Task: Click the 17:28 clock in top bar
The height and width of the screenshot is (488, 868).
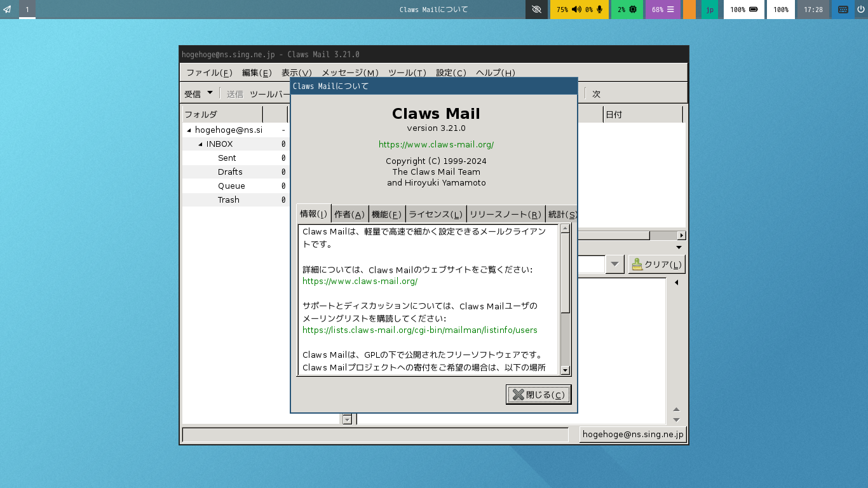Action: coord(813,10)
